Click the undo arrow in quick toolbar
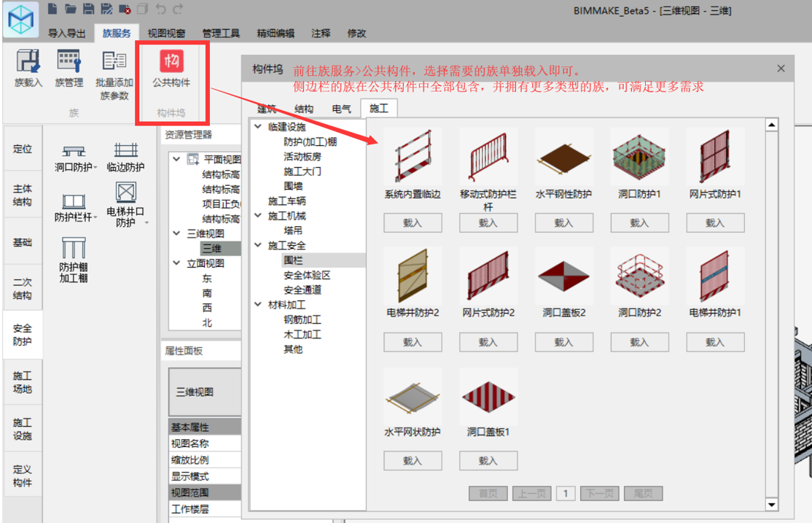 (x=160, y=9)
